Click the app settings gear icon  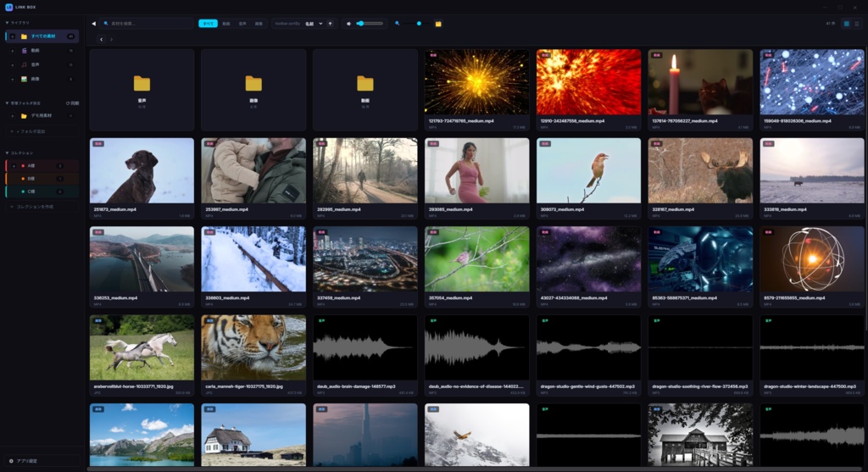[x=11, y=460]
